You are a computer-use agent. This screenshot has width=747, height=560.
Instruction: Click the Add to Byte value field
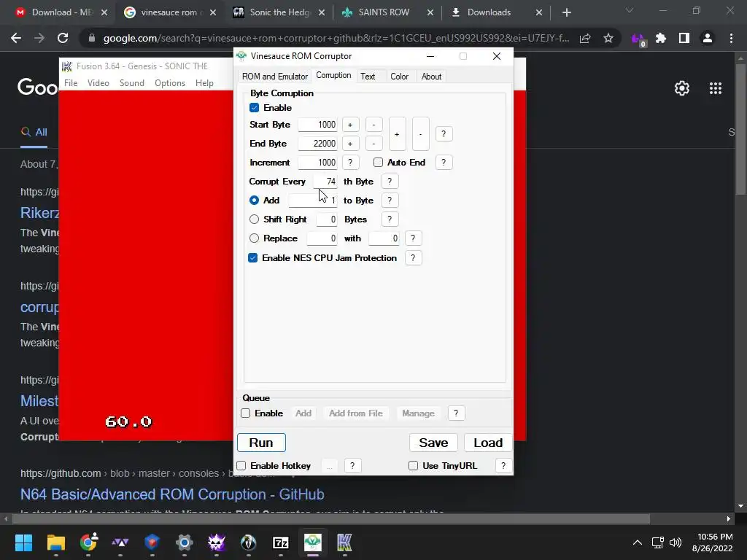(x=312, y=201)
